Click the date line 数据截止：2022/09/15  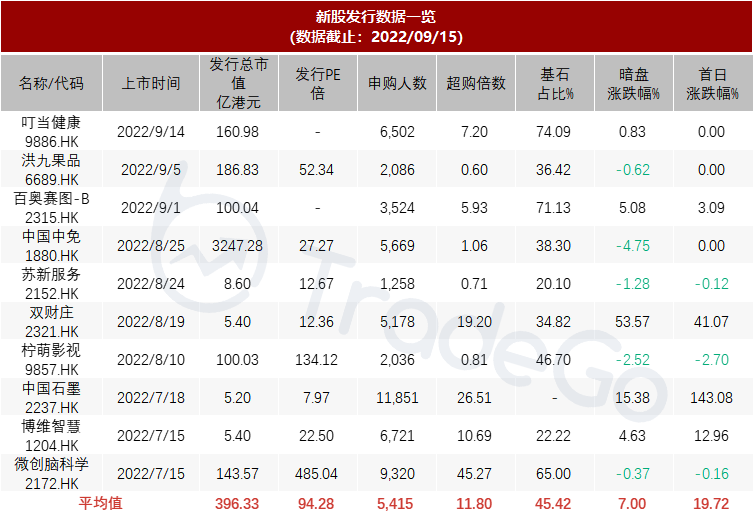pos(376,37)
